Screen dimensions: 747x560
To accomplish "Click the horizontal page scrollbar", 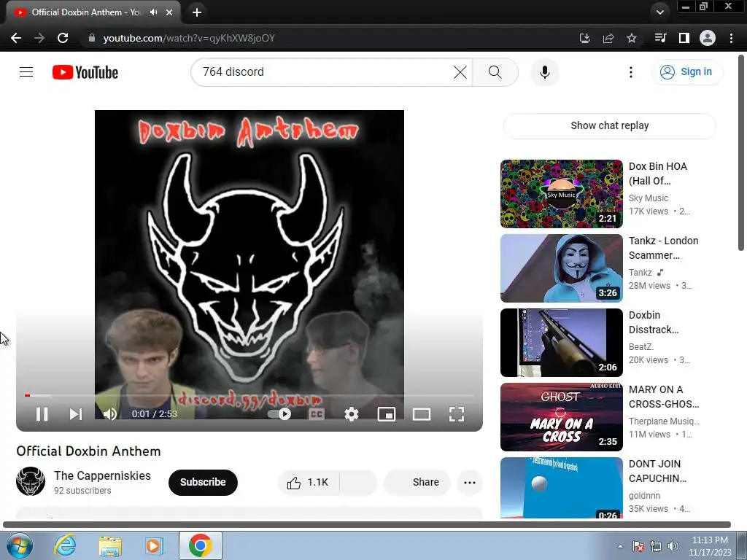I will pyautogui.click(x=367, y=525).
